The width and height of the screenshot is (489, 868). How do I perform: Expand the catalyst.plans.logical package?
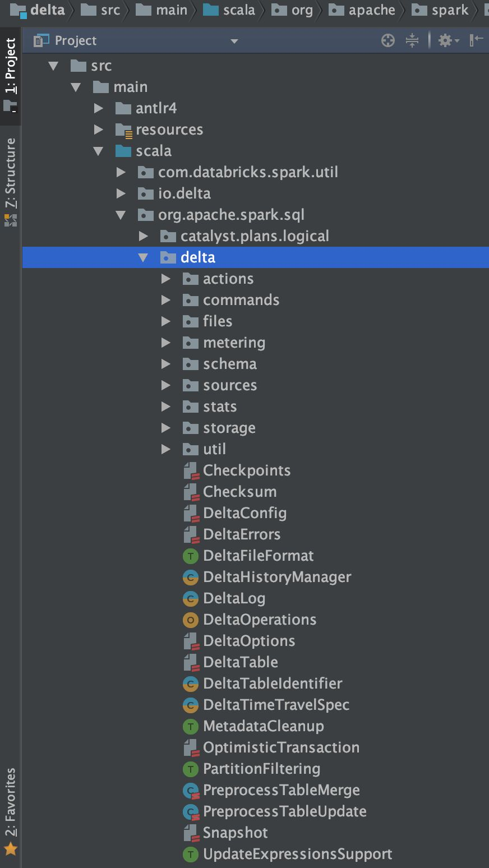143,236
